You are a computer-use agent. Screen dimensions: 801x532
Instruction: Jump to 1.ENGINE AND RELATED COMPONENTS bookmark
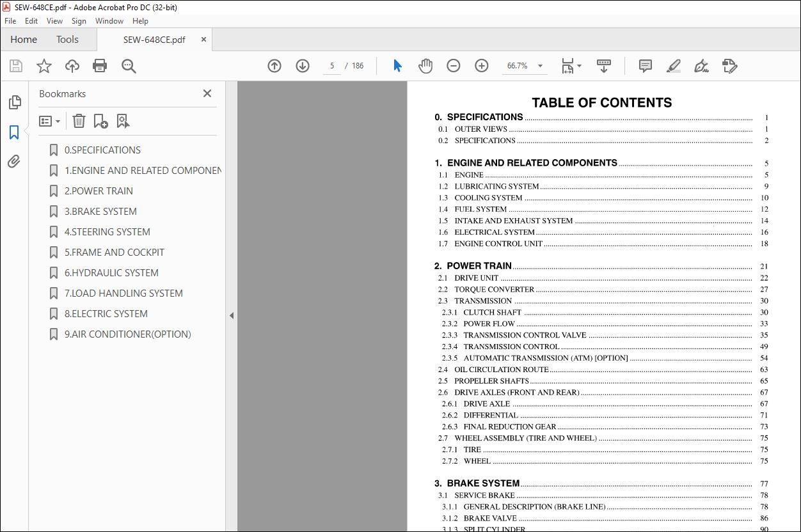[143, 171]
